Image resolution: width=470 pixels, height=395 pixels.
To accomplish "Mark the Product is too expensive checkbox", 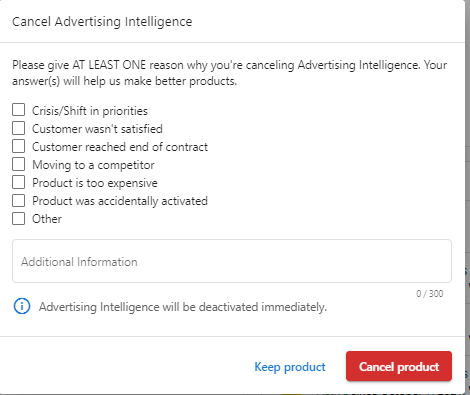I will tap(18, 182).
